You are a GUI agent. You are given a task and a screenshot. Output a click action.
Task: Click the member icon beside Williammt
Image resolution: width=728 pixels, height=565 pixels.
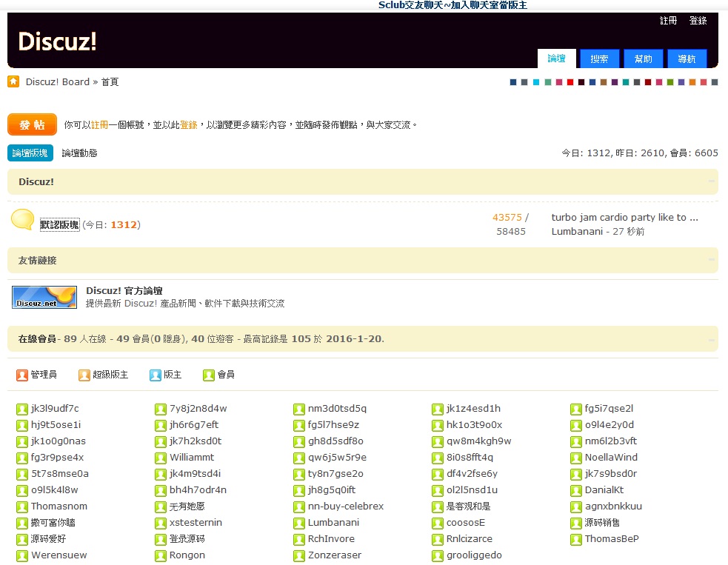click(161, 458)
